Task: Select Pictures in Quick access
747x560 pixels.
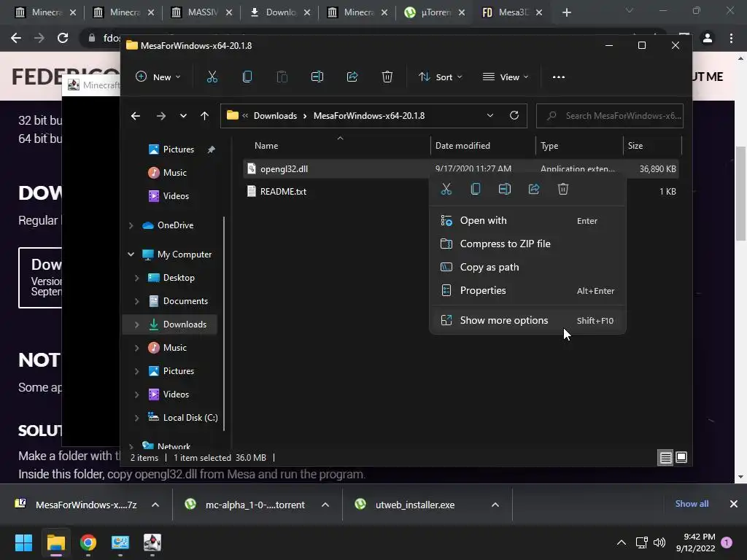Action: pos(178,149)
